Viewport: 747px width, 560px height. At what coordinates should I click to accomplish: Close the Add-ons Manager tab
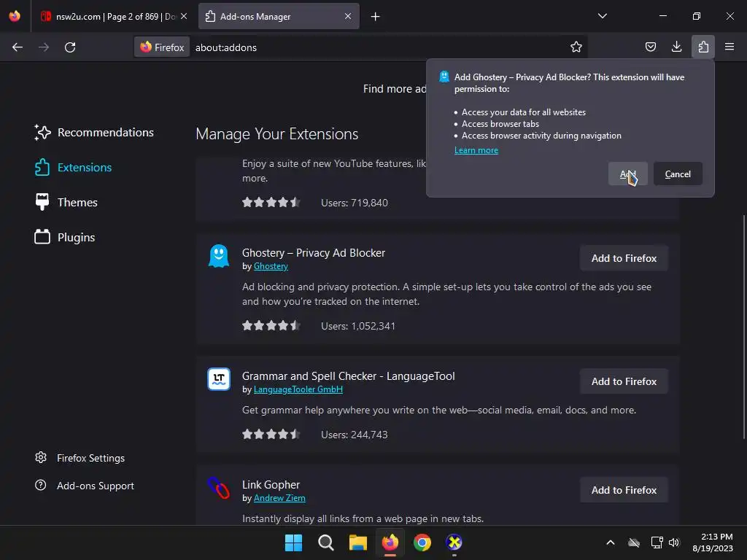tap(348, 16)
